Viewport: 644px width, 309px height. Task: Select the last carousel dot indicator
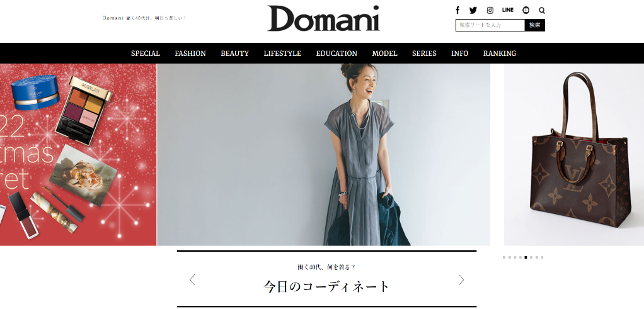pos(542,257)
